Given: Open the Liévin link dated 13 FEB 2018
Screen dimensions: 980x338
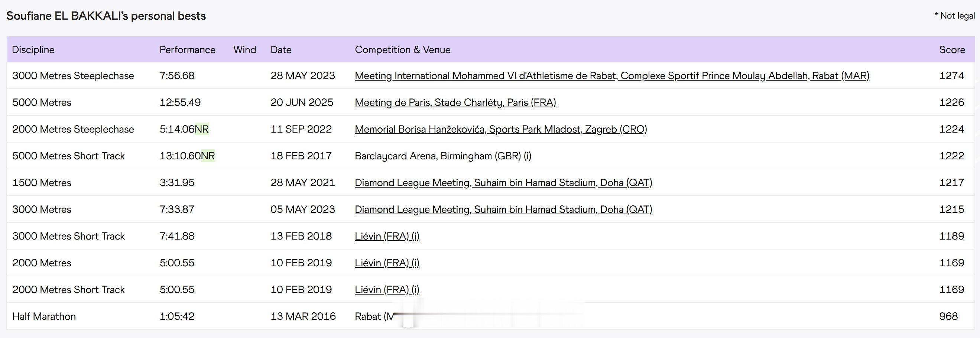Looking at the screenshot, I should pyautogui.click(x=386, y=236).
